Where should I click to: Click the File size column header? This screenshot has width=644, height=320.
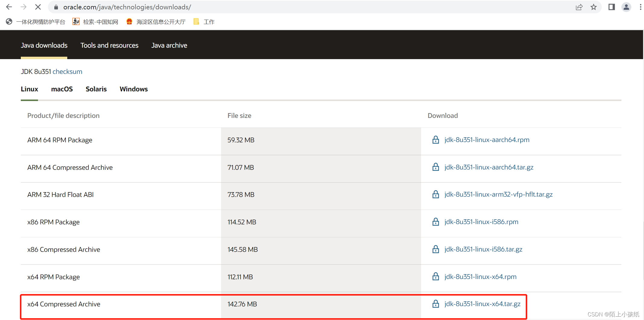(240, 116)
